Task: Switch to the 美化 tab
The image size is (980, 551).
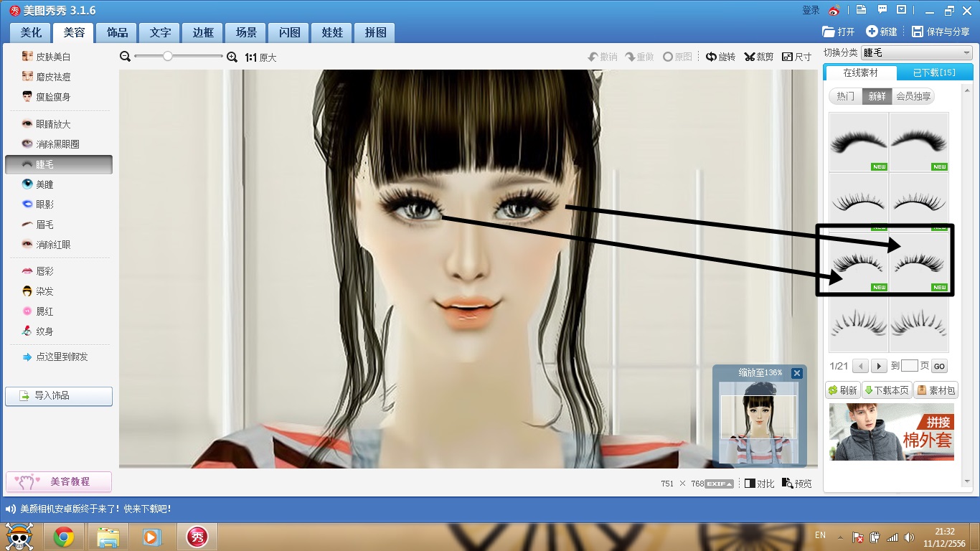Action: point(31,32)
